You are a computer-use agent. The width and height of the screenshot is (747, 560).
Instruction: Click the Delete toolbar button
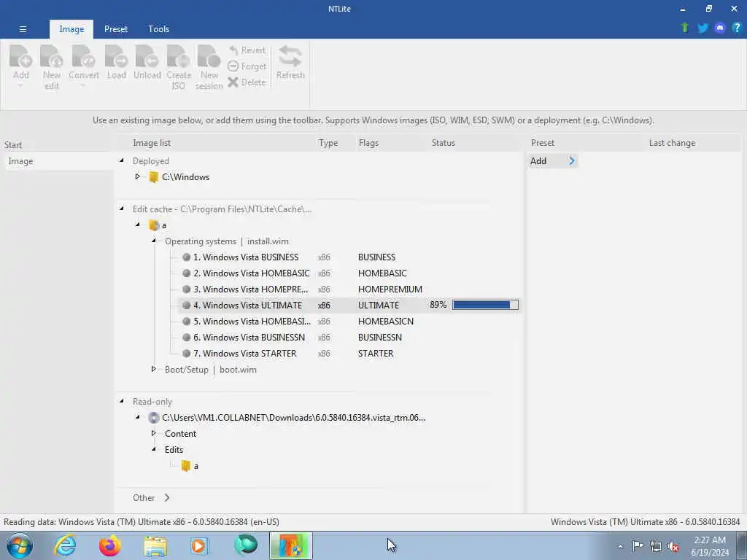247,82
